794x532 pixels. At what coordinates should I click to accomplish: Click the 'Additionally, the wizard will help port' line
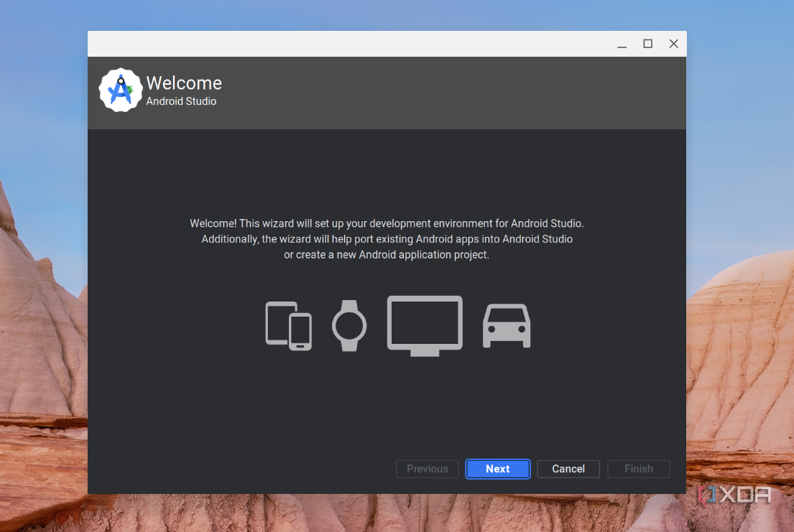pyautogui.click(x=387, y=239)
